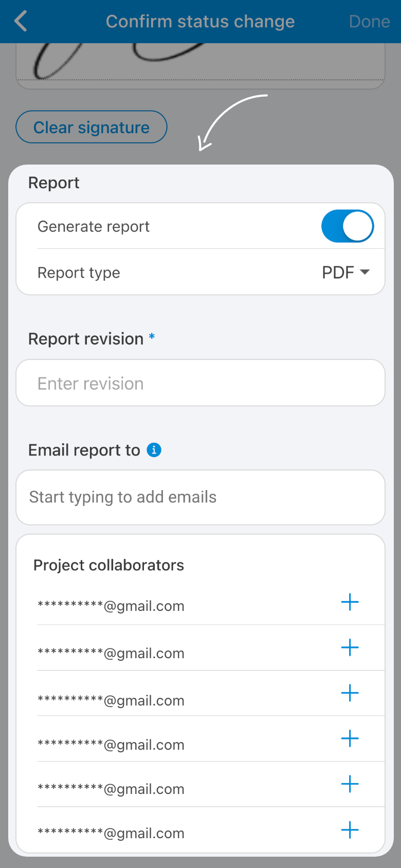
Task: Add the last collaborator email with plus
Action: (x=350, y=829)
